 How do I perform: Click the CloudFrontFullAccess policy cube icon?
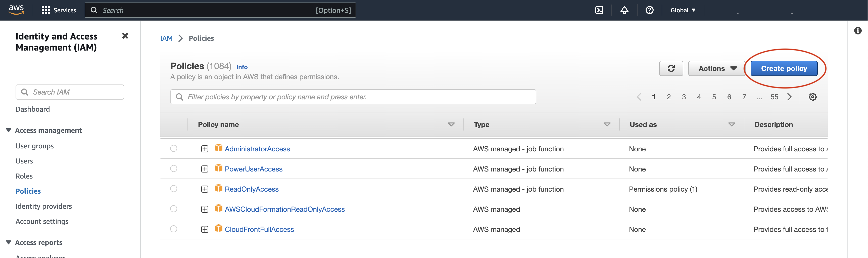(x=218, y=228)
